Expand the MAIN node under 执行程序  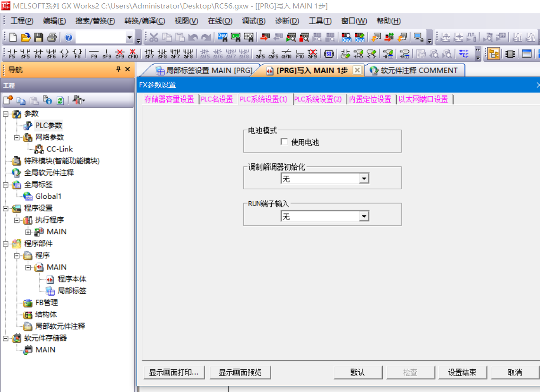28,232
